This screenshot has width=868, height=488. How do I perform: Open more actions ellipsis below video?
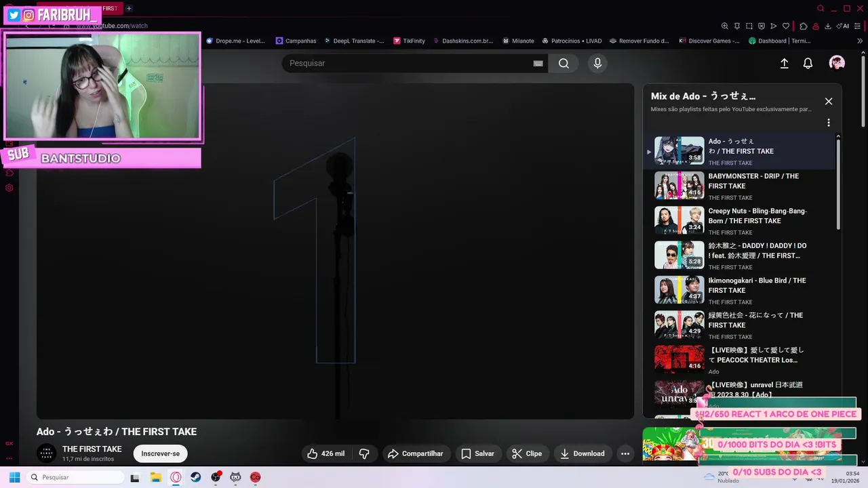click(x=625, y=453)
